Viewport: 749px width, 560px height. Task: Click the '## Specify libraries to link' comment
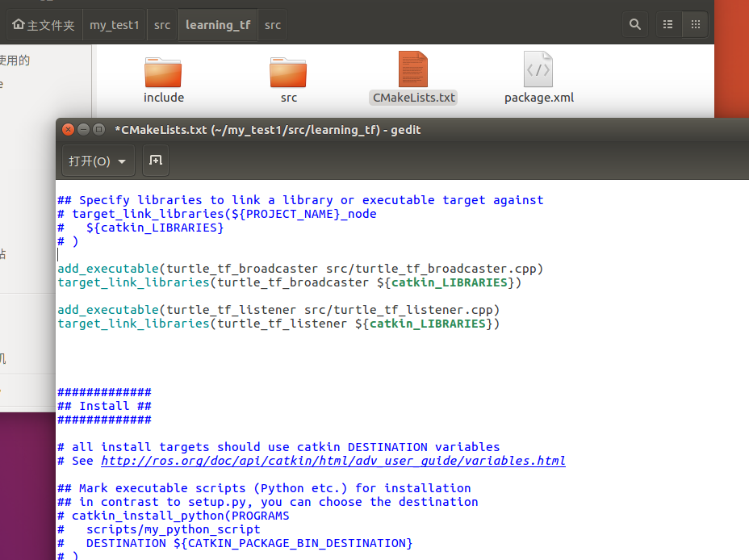(300, 200)
